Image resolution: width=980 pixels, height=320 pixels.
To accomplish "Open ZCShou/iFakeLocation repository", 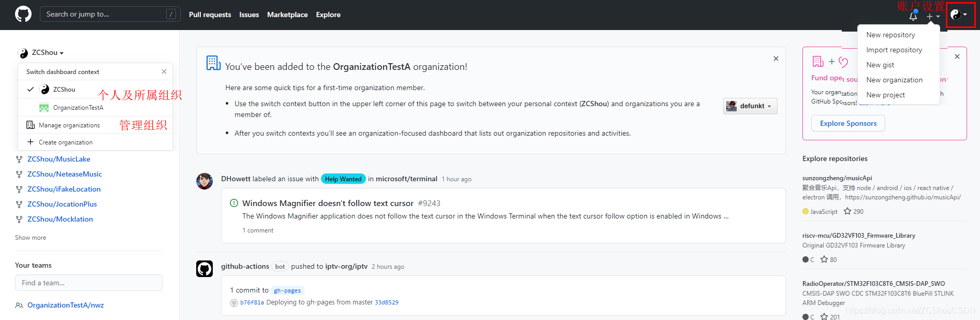I will click(x=64, y=189).
